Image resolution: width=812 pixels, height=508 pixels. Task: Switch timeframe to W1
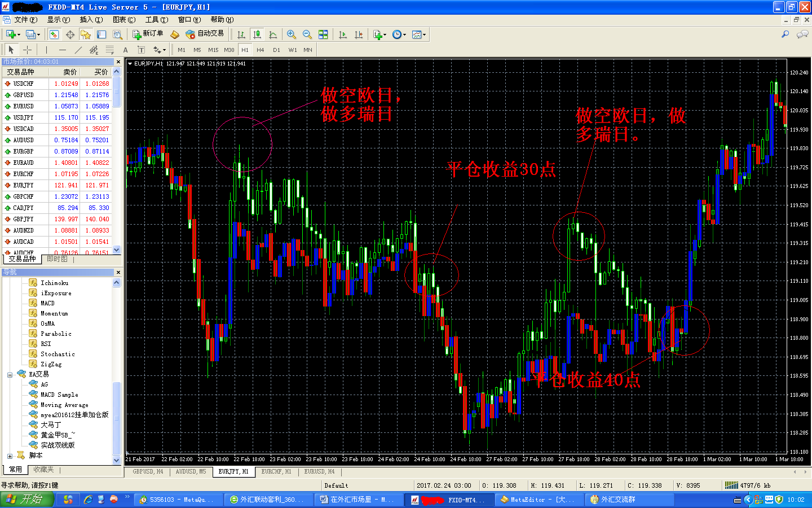tap(293, 50)
